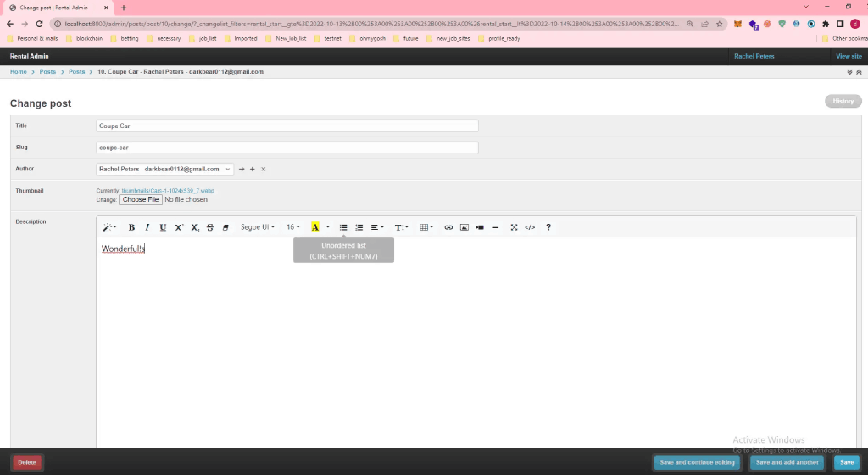
Task: Bookmark this page with star icon
Action: click(719, 24)
